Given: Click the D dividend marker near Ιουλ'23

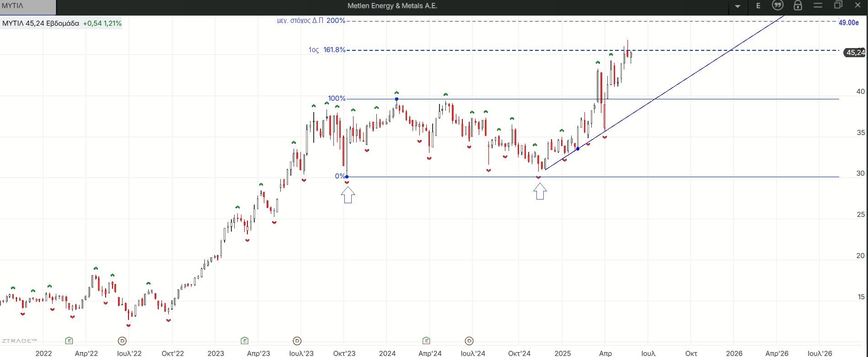Looking at the screenshot, I should [x=297, y=341].
